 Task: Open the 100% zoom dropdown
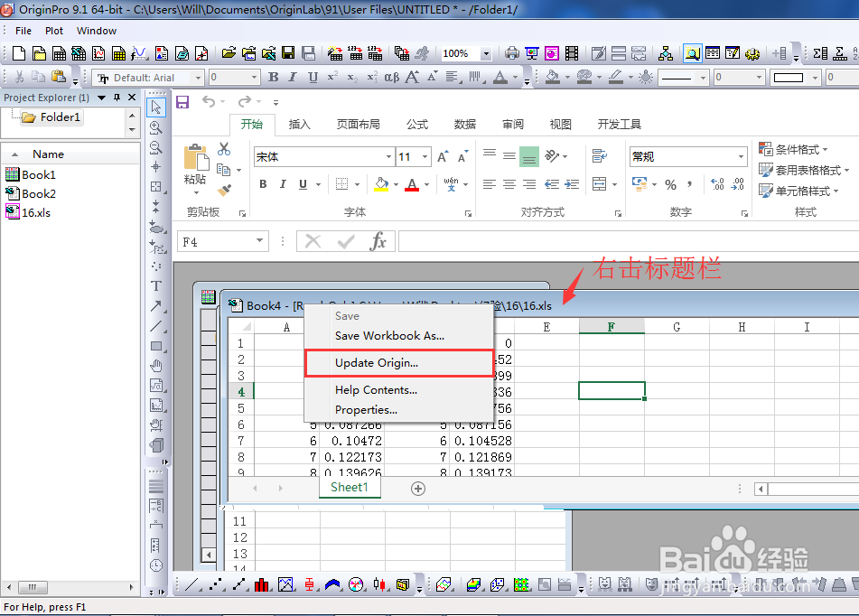point(485,53)
